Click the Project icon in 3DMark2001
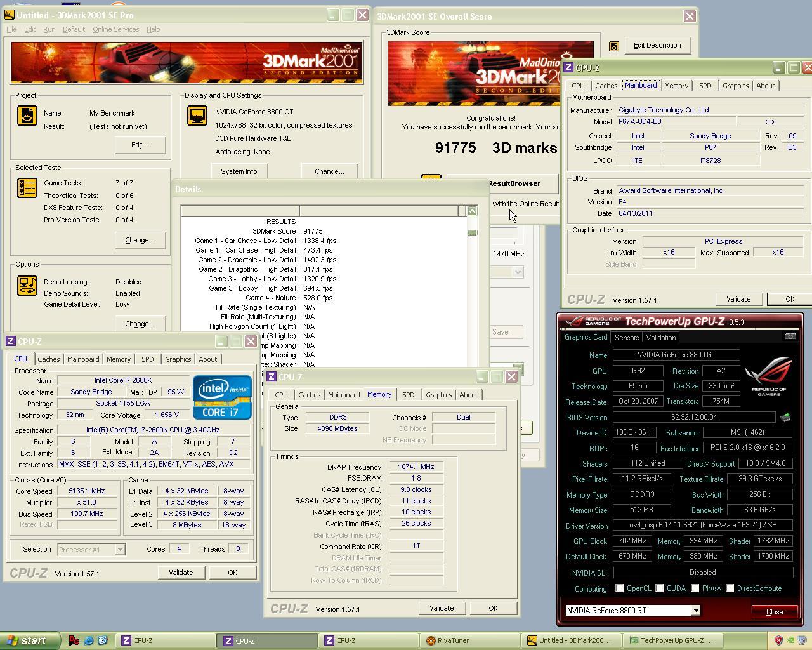Viewport: 812px width, 650px height. coord(27,115)
